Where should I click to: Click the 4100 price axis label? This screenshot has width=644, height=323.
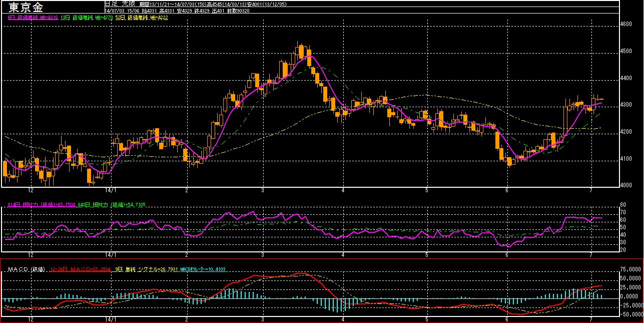(626, 159)
